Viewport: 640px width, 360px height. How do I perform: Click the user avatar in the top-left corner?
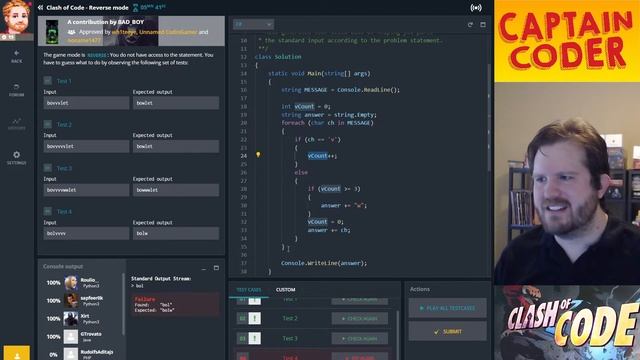click(x=16, y=18)
